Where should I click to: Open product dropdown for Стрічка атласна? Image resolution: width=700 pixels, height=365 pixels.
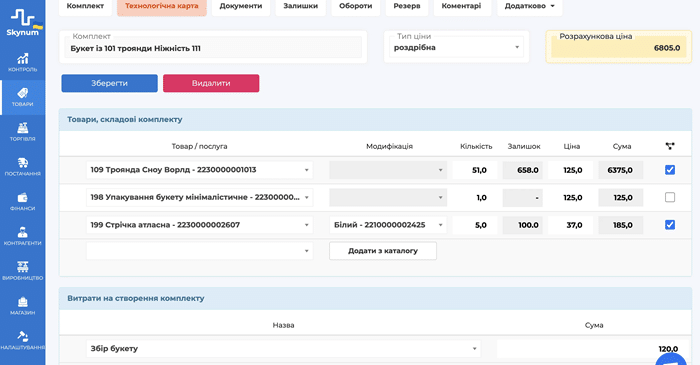[x=200, y=225]
